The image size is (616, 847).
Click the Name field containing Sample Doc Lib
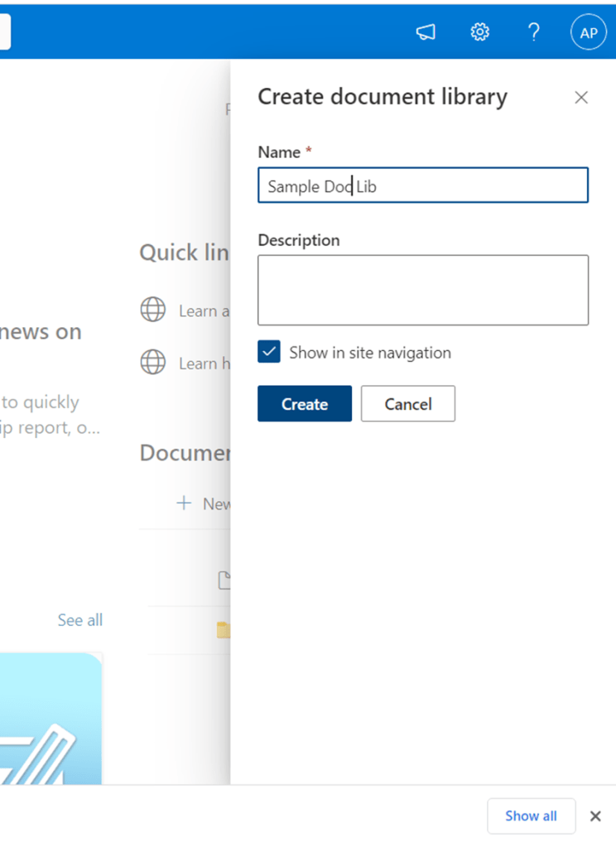[x=422, y=186]
